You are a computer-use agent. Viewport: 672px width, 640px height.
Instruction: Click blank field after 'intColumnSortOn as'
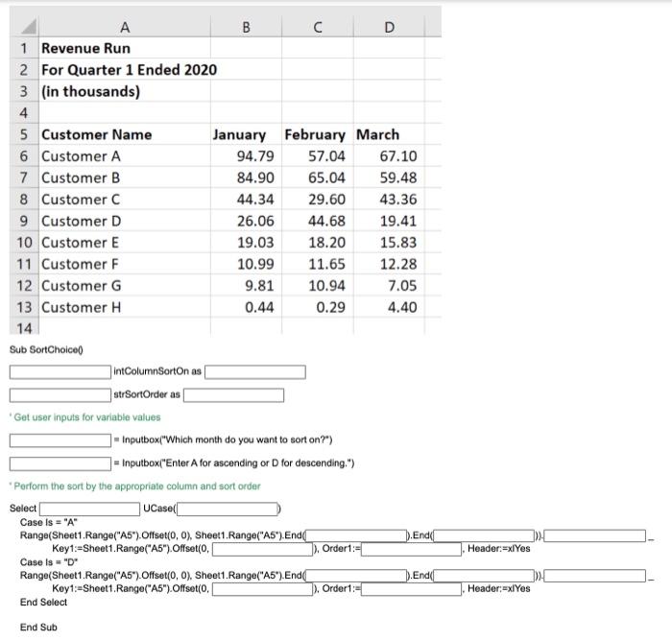255,372
